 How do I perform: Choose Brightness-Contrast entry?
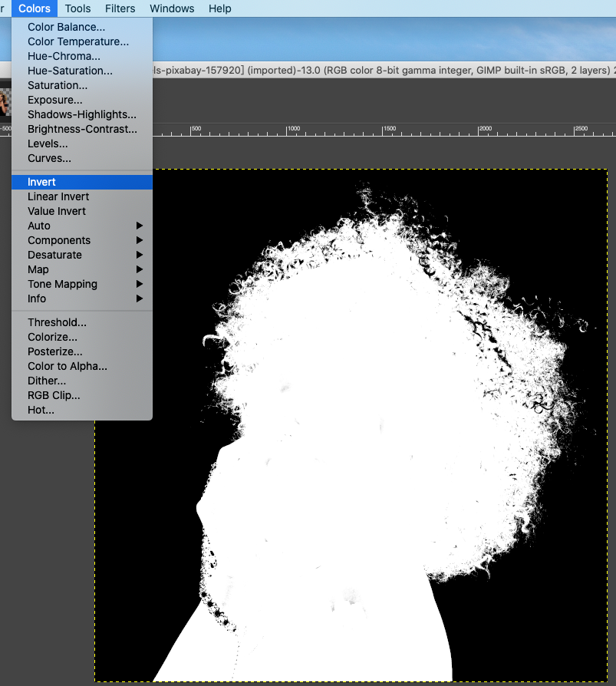[82, 129]
